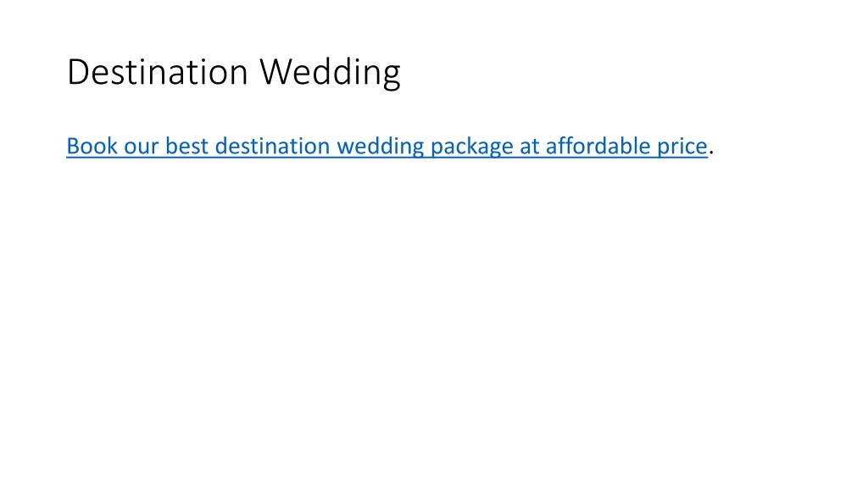
Task: Click "destination" within the blue link text
Action: [x=272, y=146]
